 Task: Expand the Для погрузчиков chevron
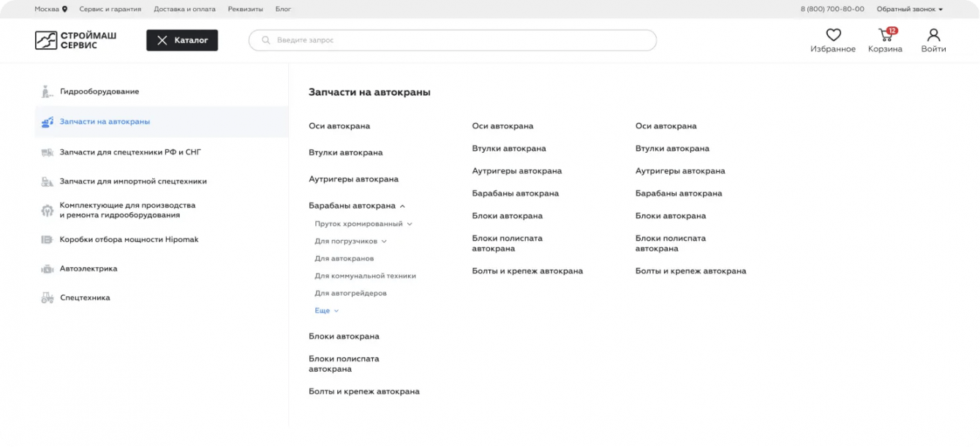click(x=384, y=241)
